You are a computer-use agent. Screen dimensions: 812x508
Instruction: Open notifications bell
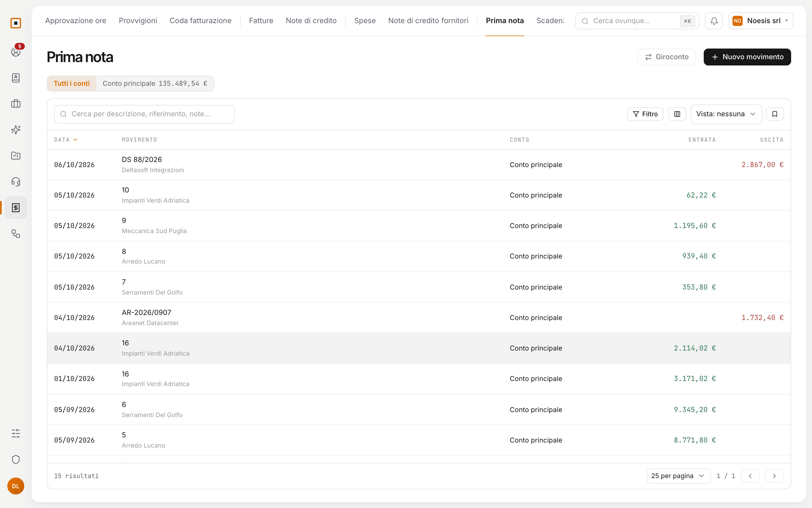point(714,21)
